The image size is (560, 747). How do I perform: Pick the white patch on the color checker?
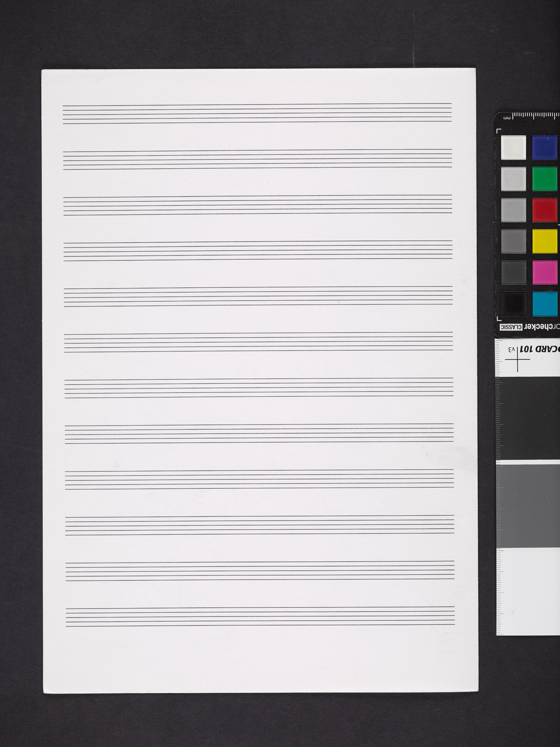513,147
